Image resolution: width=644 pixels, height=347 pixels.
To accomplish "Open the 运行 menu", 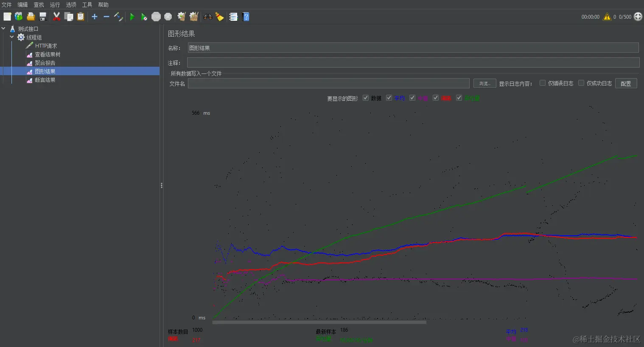I will (x=55, y=5).
